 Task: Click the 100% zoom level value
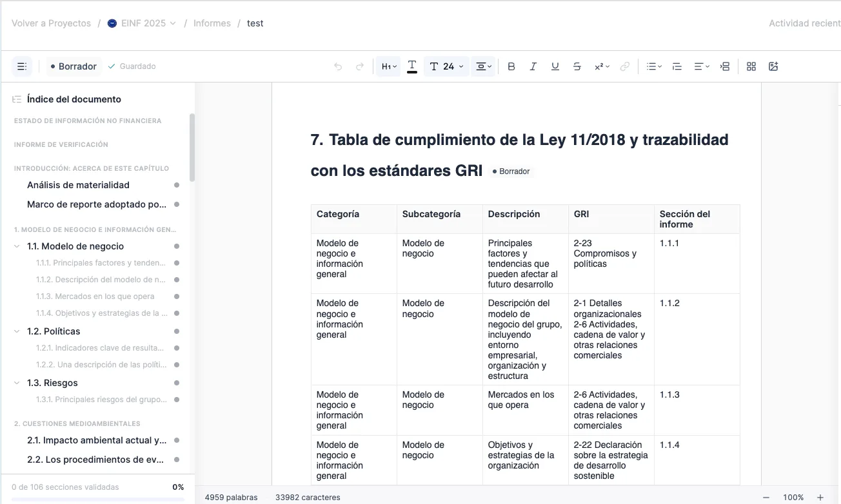793,498
